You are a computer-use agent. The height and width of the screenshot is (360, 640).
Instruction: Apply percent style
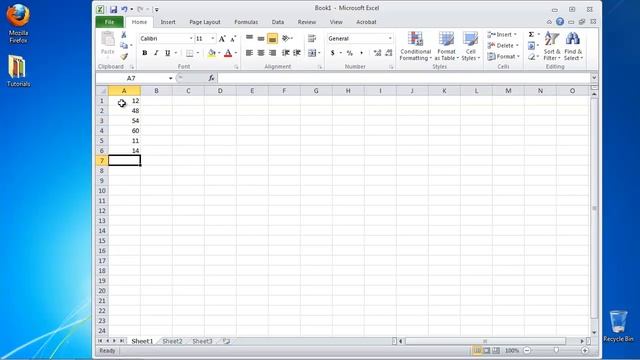pyautogui.click(x=349, y=53)
